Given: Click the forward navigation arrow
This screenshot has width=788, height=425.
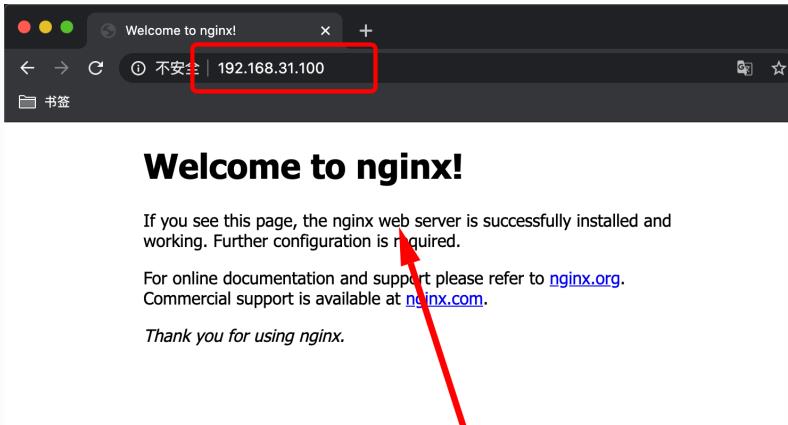Looking at the screenshot, I should pyautogui.click(x=62, y=68).
